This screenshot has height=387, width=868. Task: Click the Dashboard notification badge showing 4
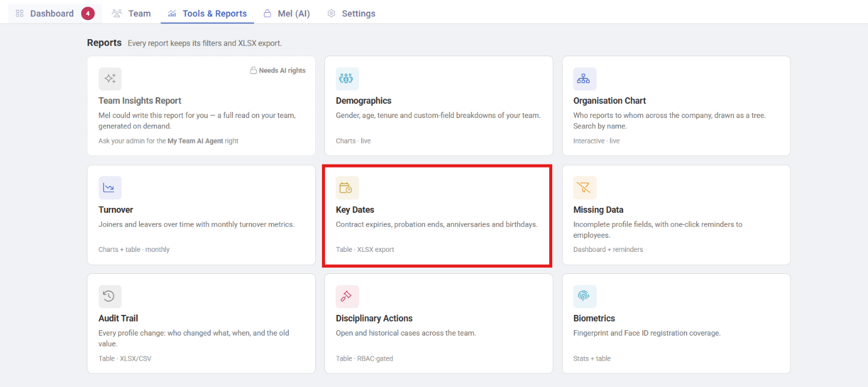click(88, 13)
